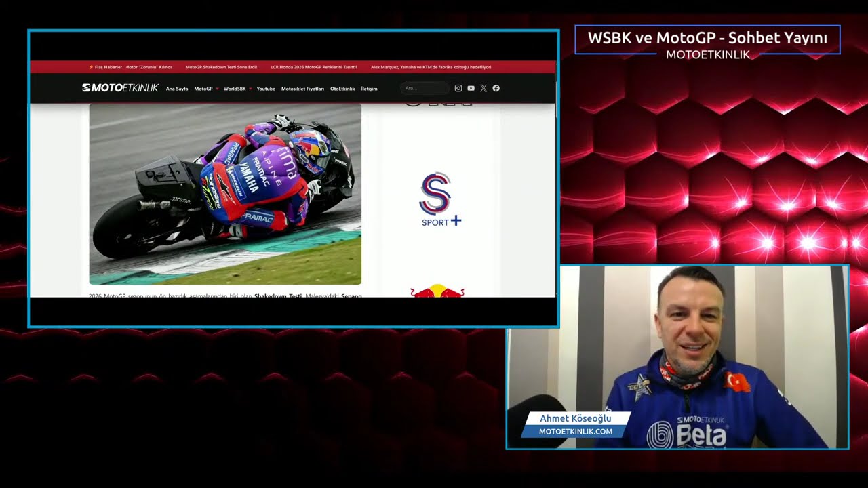The image size is (868, 488).
Task: Click the 'Motor Zorunlu Kılındı' ticker headline
Action: 149,67
